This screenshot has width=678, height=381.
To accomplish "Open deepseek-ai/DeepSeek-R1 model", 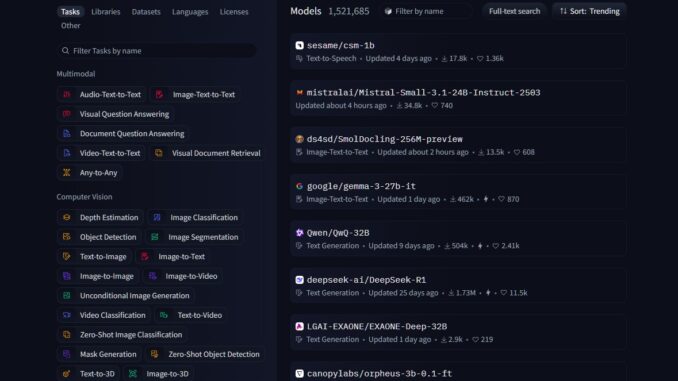I will (x=366, y=280).
